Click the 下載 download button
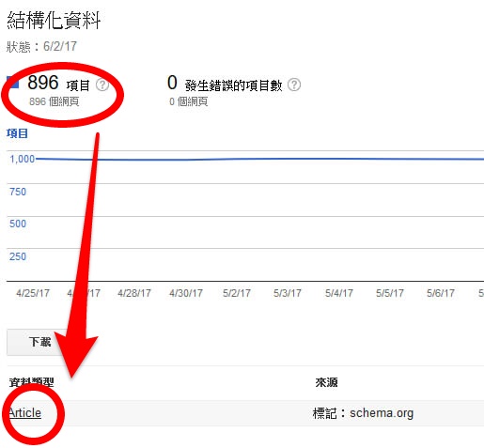Screen dimensions: 484x448 click(x=39, y=342)
